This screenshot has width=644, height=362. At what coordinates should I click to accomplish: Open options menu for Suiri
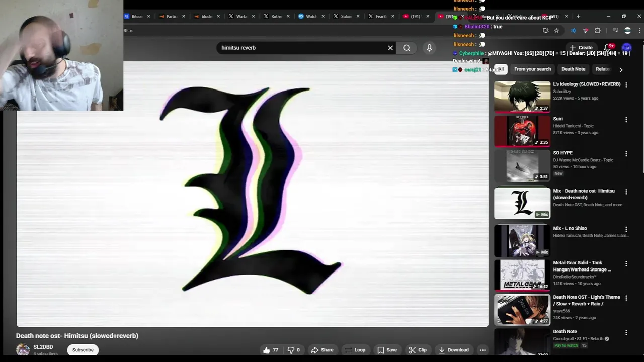626,120
